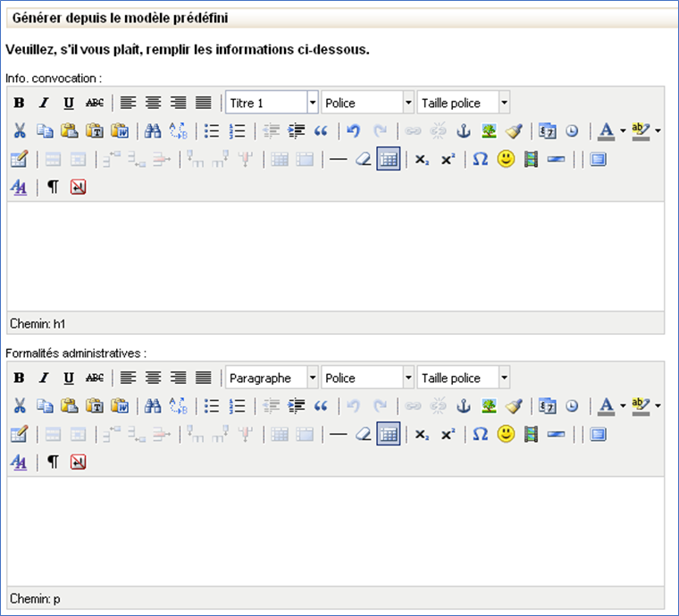The image size is (679, 616).
Task: Toggle Underline in Formalités administratives editor
Action: click(x=69, y=378)
